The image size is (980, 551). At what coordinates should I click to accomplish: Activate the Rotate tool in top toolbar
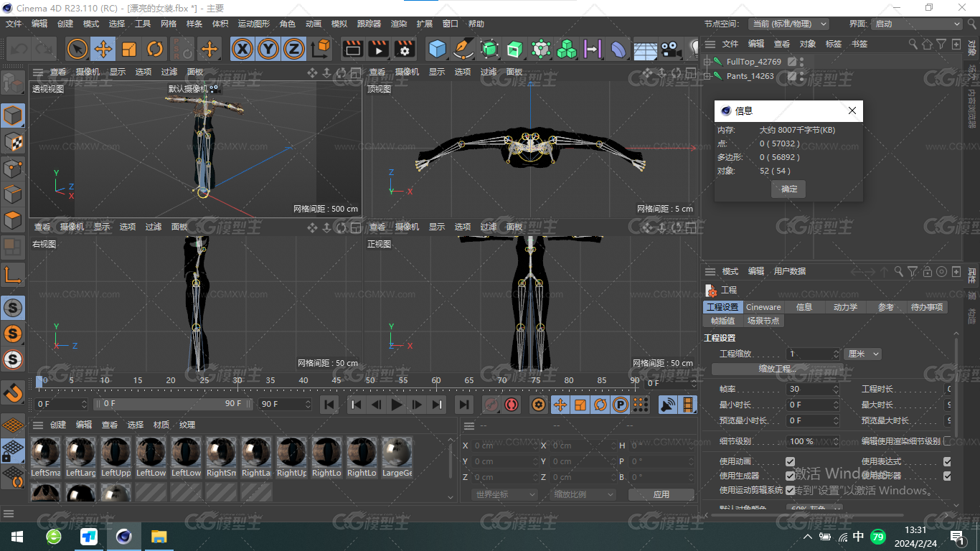[155, 49]
